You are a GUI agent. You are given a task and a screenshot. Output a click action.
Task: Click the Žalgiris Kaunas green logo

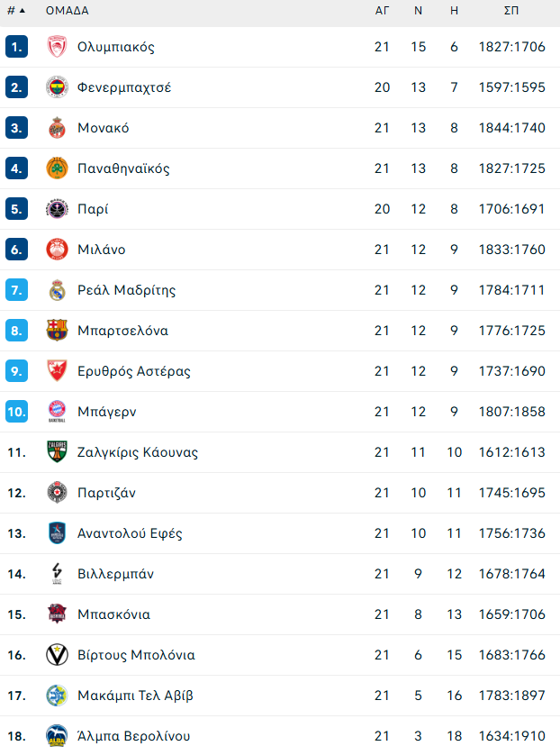57,452
